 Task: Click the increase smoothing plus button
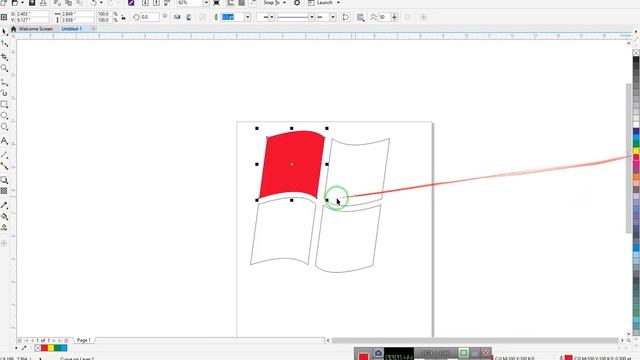coord(394,17)
